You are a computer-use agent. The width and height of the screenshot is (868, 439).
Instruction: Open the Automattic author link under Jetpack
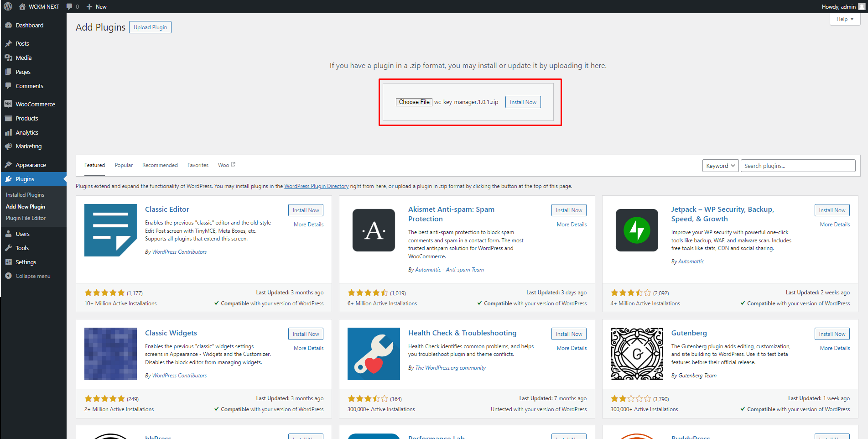click(x=691, y=261)
